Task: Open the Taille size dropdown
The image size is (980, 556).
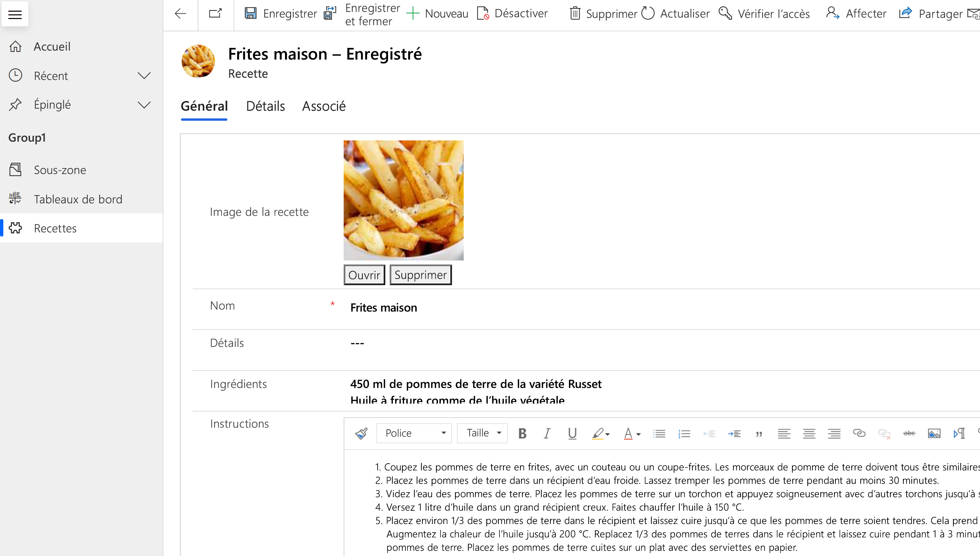Action: 482,433
